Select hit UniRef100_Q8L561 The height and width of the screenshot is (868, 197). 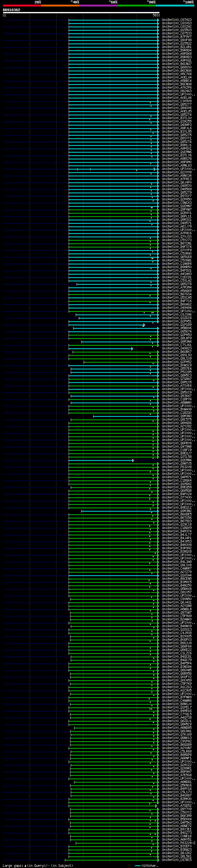pyautogui.click(x=176, y=856)
